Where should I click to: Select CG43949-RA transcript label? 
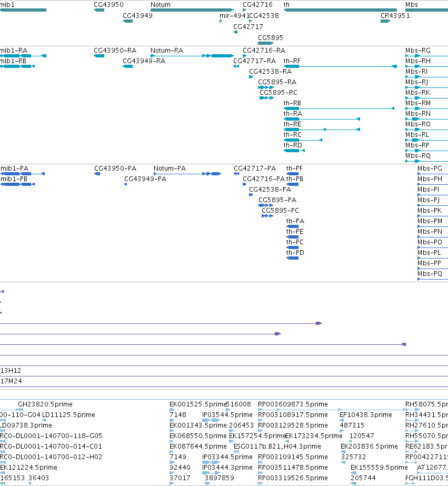[144, 61]
